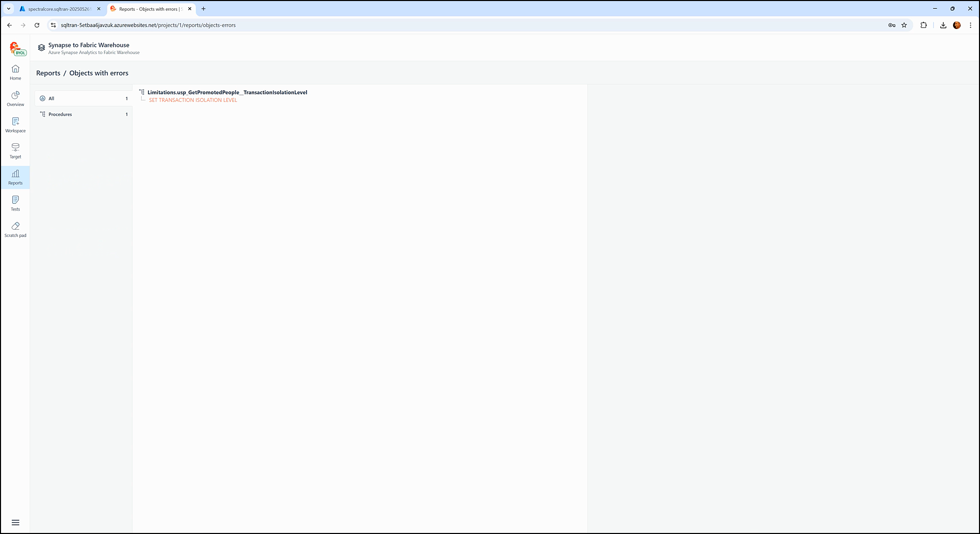Switch to the spectralcore.sqltran browser tab
The height and width of the screenshot is (534, 980).
59,9
